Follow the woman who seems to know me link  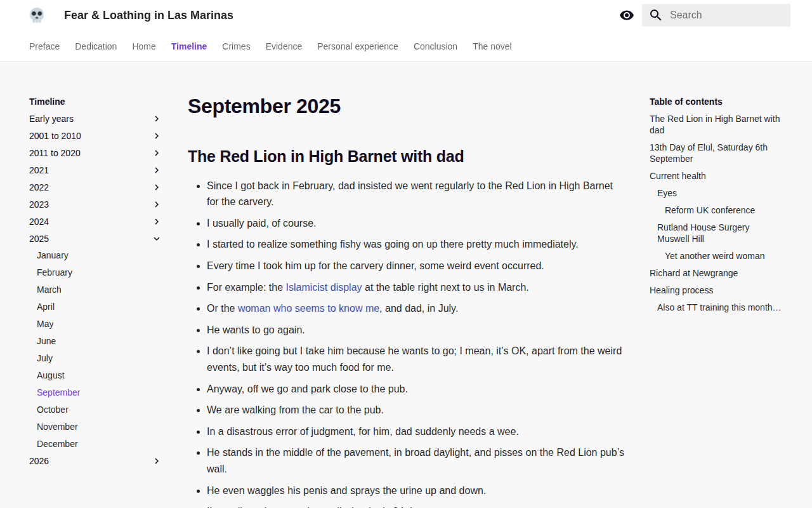(x=308, y=308)
